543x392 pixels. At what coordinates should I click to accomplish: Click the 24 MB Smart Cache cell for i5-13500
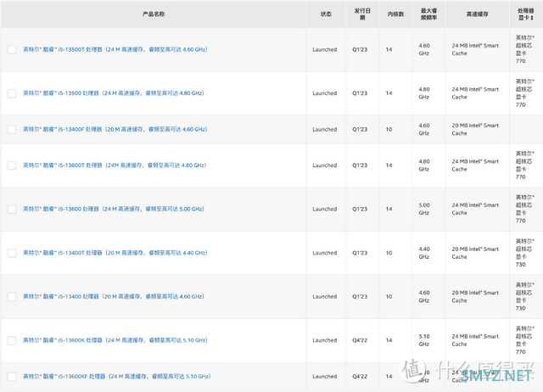point(475,93)
